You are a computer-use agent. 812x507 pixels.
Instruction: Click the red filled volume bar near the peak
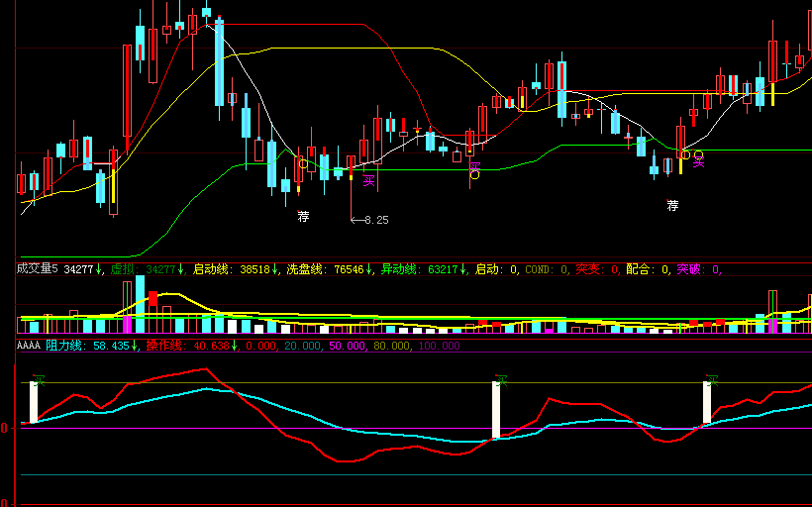click(152, 298)
